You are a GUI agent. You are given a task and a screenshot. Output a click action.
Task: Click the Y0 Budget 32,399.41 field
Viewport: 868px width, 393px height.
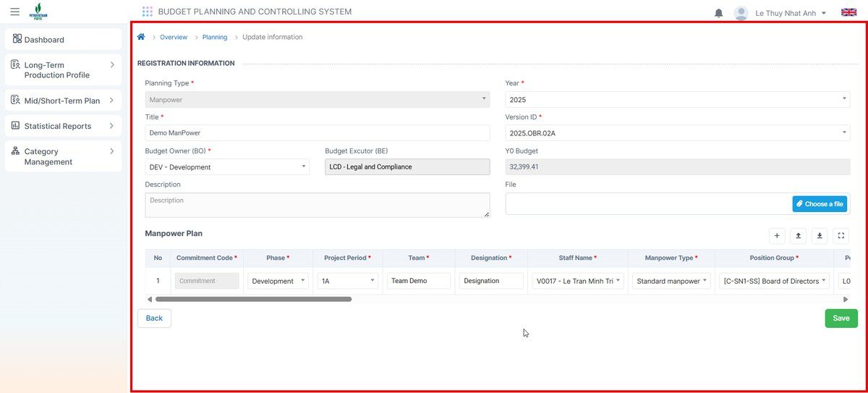pos(678,167)
